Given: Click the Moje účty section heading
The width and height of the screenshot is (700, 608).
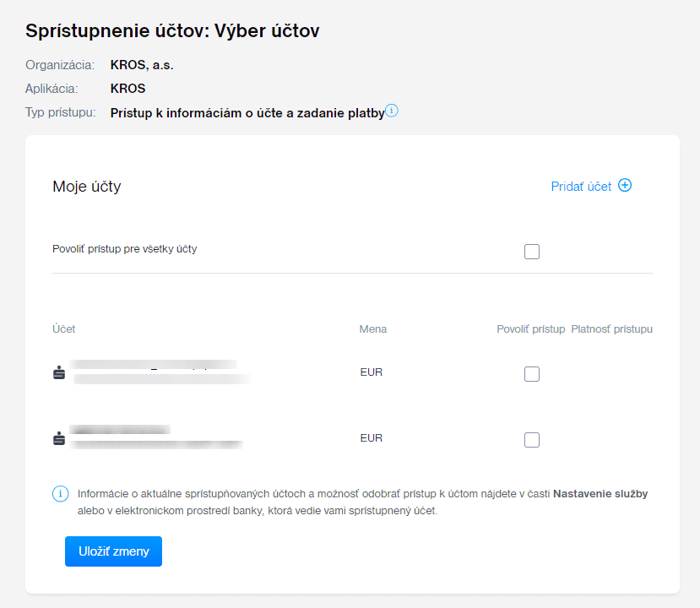Looking at the screenshot, I should tap(87, 187).
